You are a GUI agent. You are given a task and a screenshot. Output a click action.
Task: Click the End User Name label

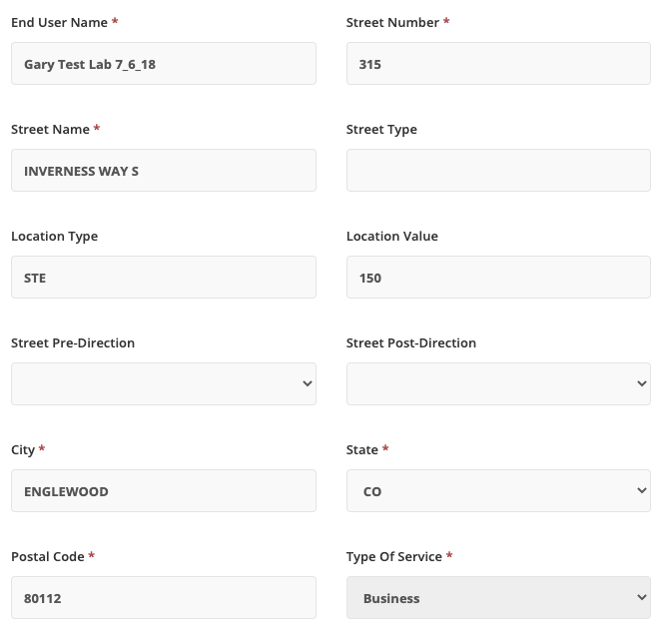pos(58,22)
